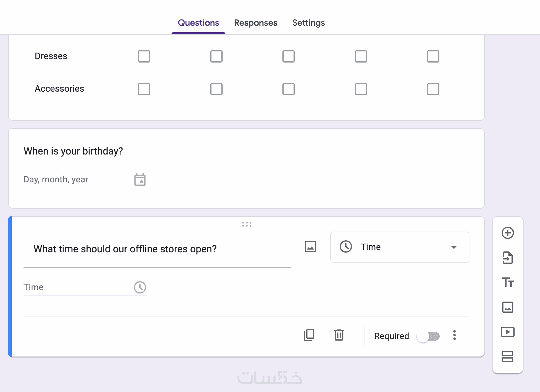This screenshot has width=540, height=392.
Task: Click the Import questions icon
Action: (507, 258)
